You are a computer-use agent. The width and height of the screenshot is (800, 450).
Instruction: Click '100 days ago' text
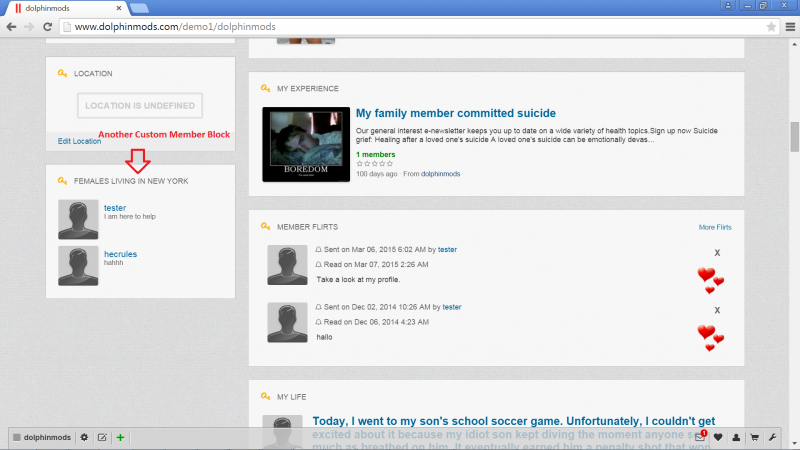coord(377,174)
